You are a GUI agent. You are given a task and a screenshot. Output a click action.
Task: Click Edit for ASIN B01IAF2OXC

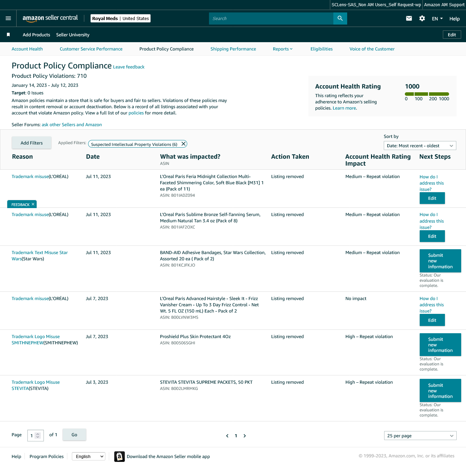[432, 236]
